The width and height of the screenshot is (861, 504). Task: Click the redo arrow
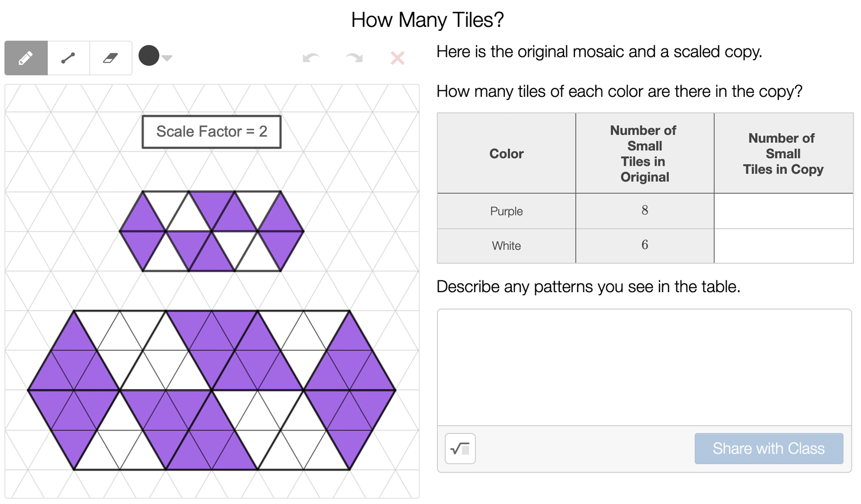coord(354,58)
